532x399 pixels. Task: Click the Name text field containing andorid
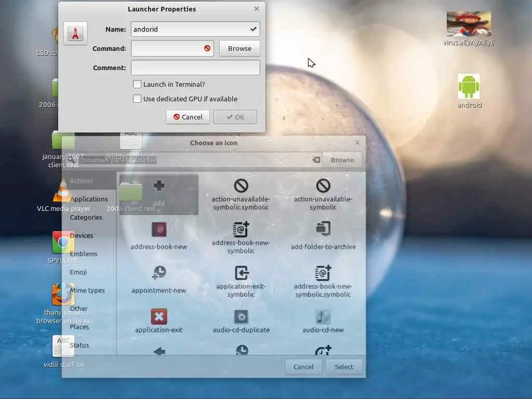(195, 29)
